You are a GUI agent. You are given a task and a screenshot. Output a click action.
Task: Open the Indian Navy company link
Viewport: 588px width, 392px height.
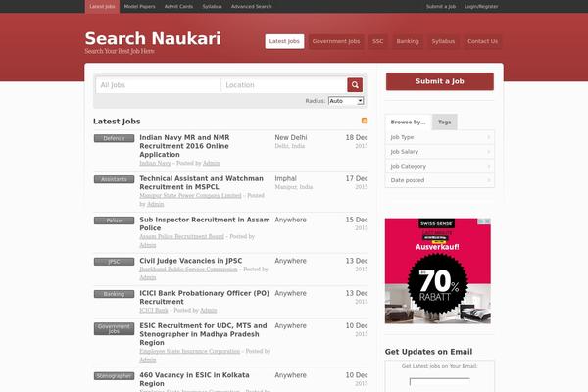click(155, 163)
